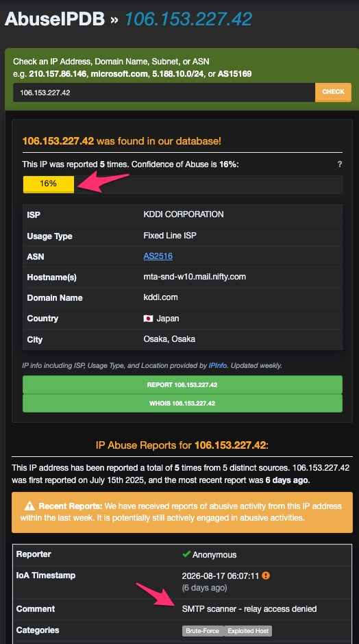Click the question mark help icon
This screenshot has width=359, height=644.
coord(339,164)
